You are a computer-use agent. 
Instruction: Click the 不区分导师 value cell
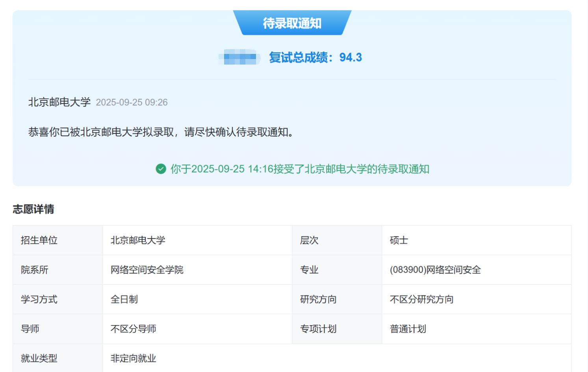click(x=197, y=329)
